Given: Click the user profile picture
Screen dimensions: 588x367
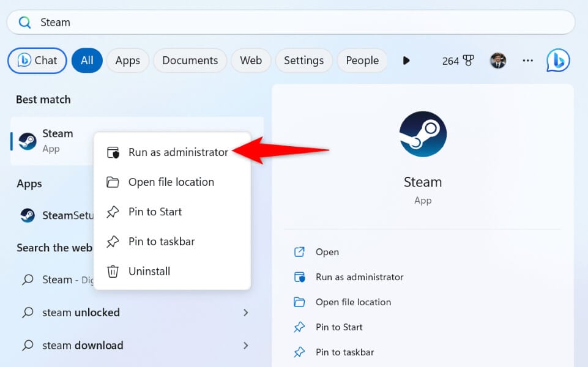Looking at the screenshot, I should click(498, 61).
